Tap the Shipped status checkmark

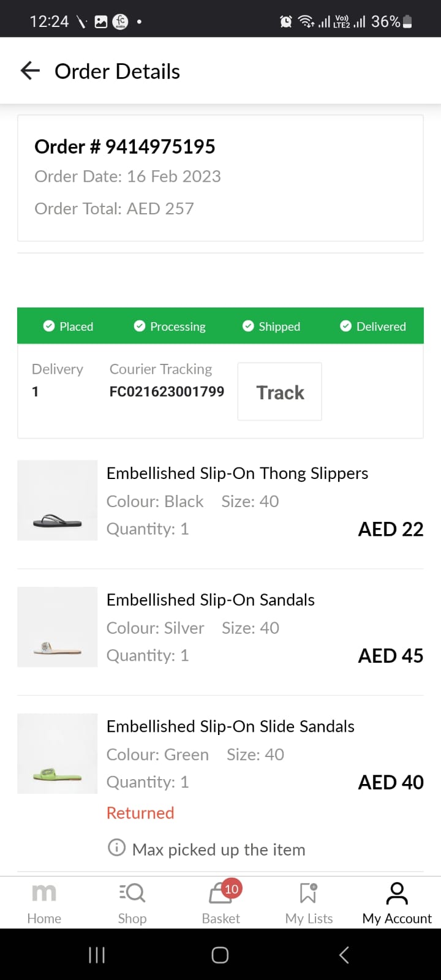coord(248,326)
